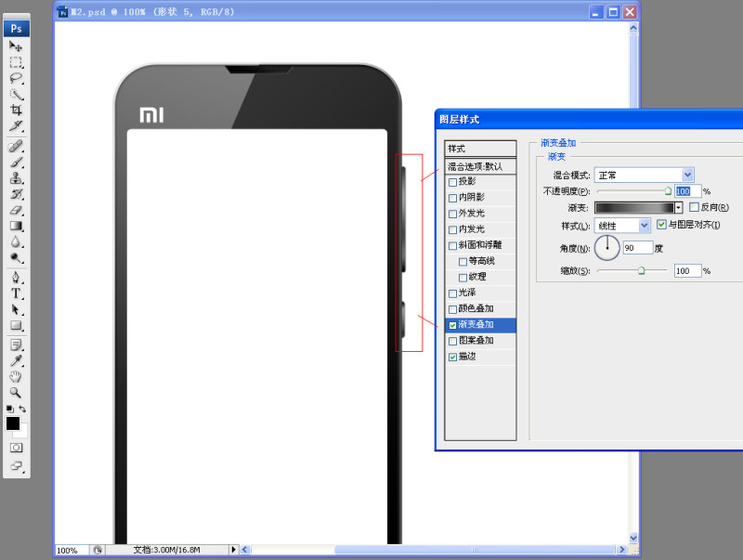This screenshot has width=743, height=560.
Task: Enable the 投影 drop shadow checkbox
Action: tap(452, 182)
